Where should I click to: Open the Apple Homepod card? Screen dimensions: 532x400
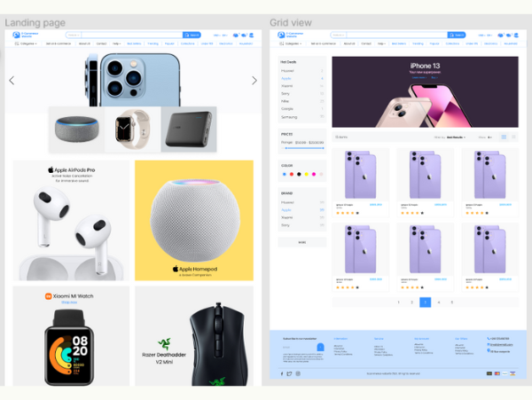pyautogui.click(x=194, y=221)
